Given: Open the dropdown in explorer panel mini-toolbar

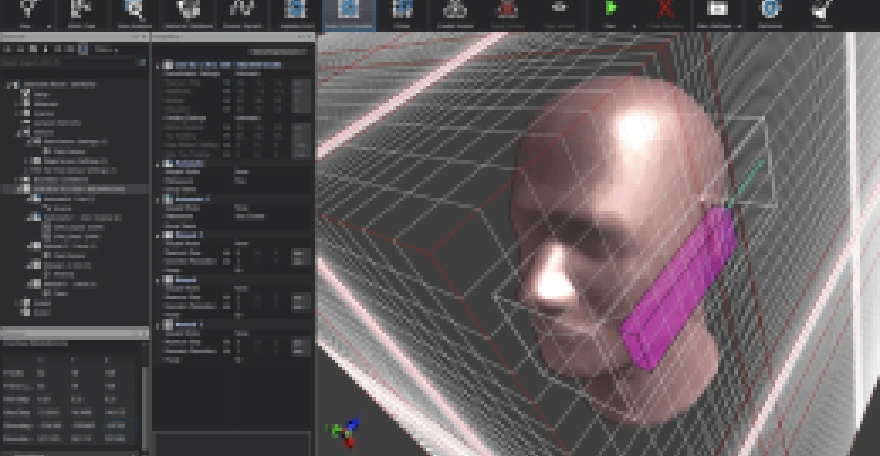Looking at the screenshot, I should [x=106, y=49].
